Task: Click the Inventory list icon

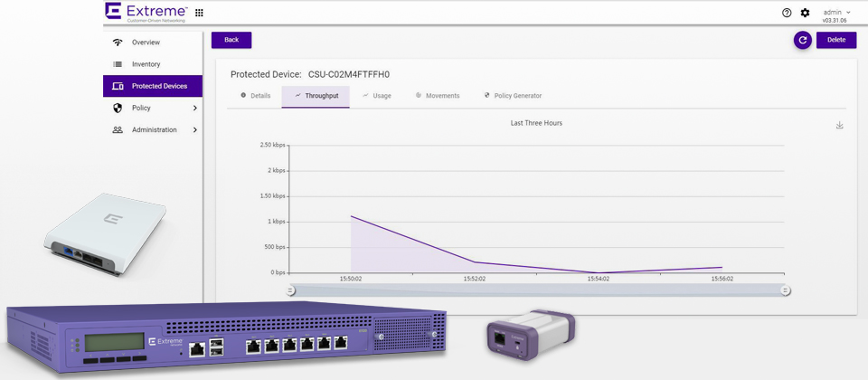Action: (118, 64)
